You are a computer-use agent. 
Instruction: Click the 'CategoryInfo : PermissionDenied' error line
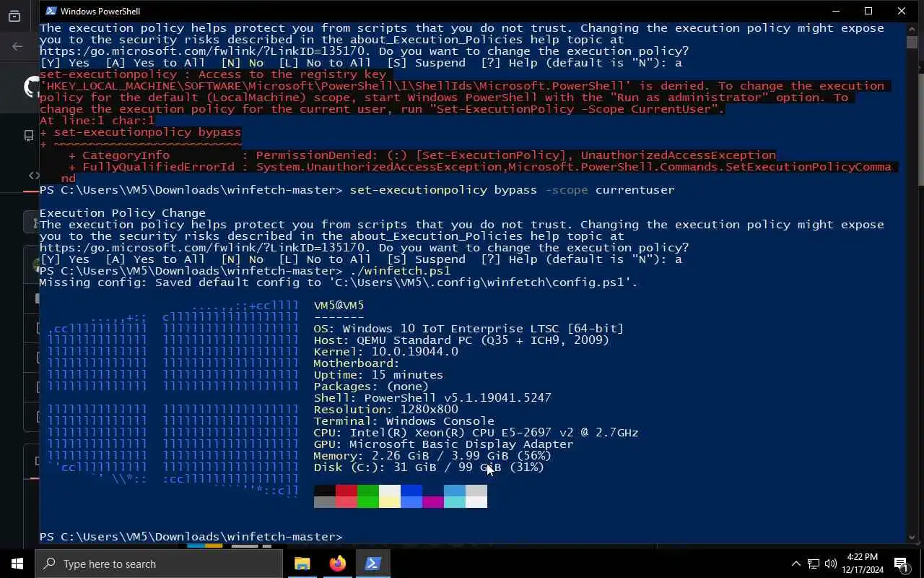tap(422, 155)
